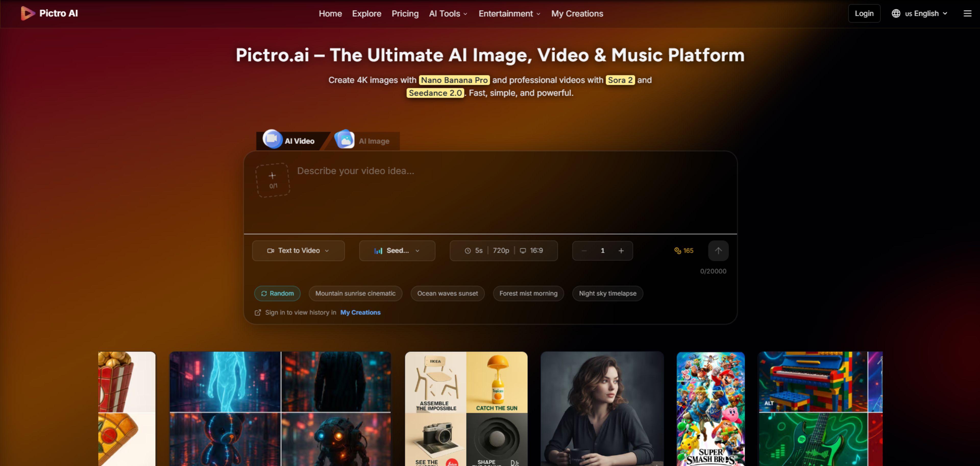Click the Pictro.ai page headline

490,55
